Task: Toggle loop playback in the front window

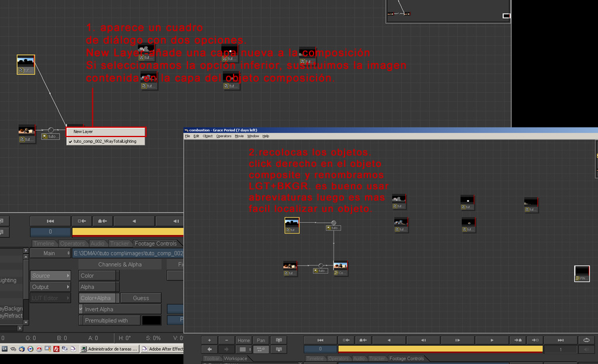Action: 586,340
